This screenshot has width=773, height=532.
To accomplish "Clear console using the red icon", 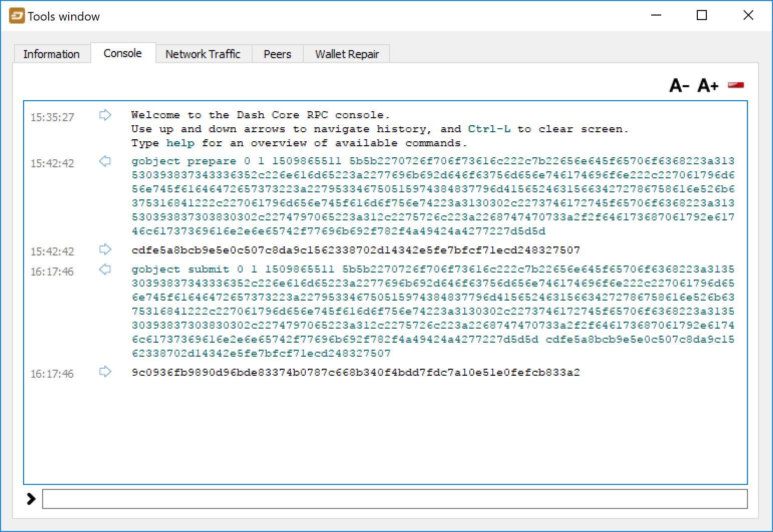I will pyautogui.click(x=735, y=85).
